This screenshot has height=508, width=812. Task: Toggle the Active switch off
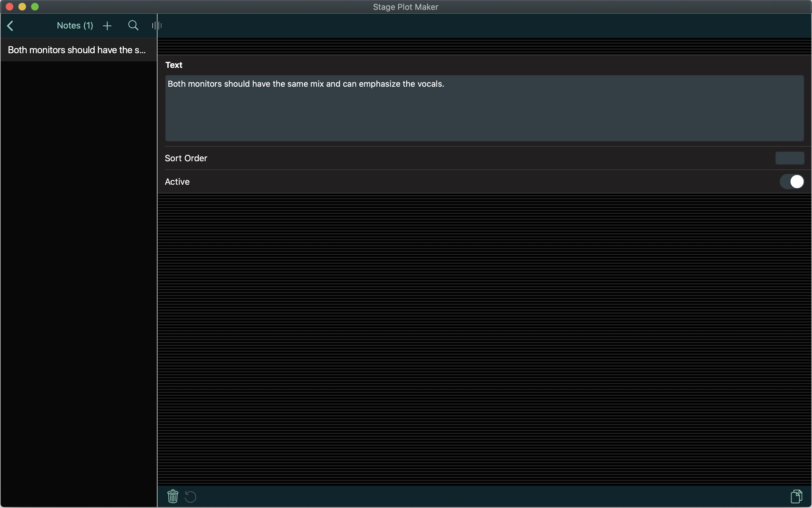792,182
